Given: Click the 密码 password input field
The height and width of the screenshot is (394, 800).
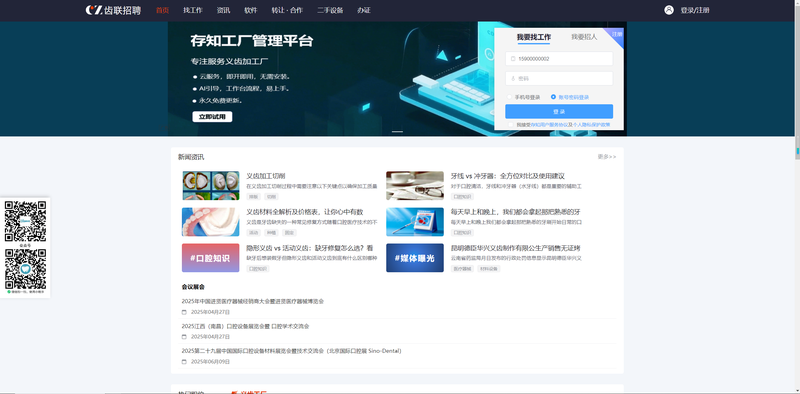Looking at the screenshot, I should point(559,79).
